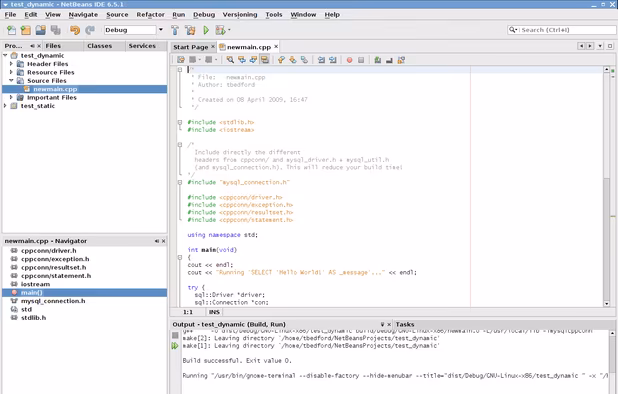
Task: Select mysql_connection.h in Navigator
Action: point(53,301)
